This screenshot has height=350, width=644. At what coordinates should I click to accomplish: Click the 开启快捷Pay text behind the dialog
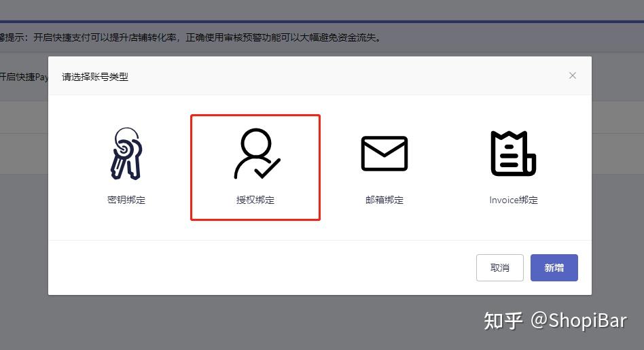24,77
